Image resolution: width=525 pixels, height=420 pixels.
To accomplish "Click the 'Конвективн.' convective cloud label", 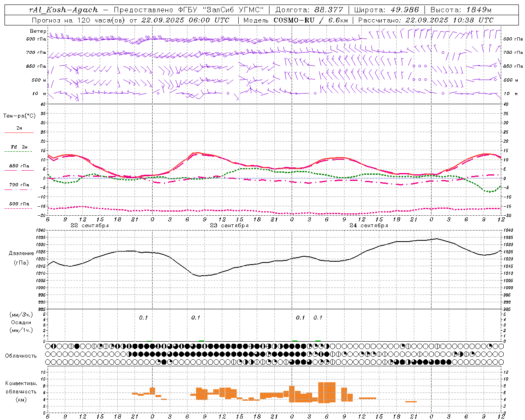I will coord(21,383).
